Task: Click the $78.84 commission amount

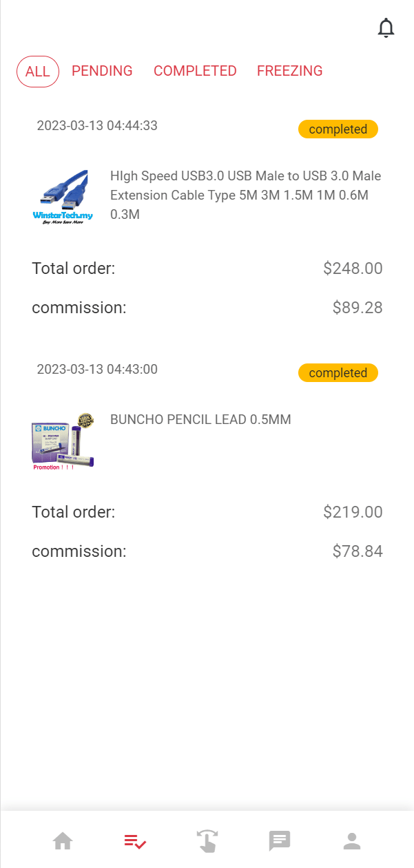Action: pyautogui.click(x=358, y=551)
